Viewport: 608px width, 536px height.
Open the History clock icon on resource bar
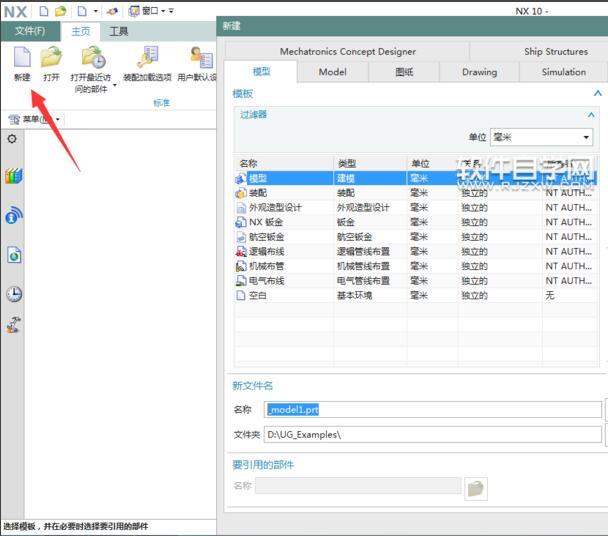[x=14, y=294]
